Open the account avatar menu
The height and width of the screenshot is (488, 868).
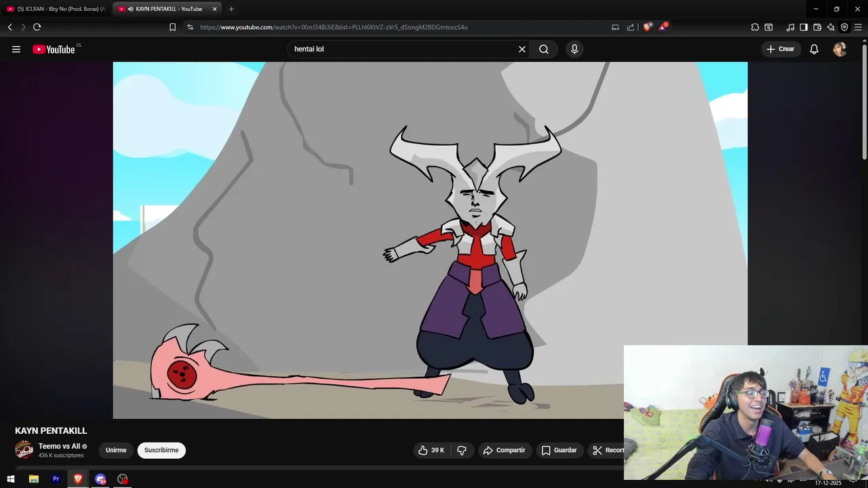[840, 49]
